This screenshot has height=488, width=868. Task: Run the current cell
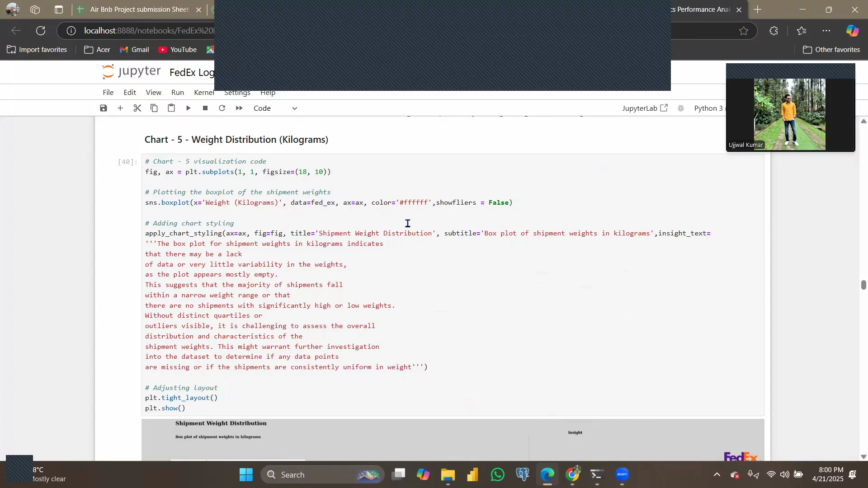(189, 108)
